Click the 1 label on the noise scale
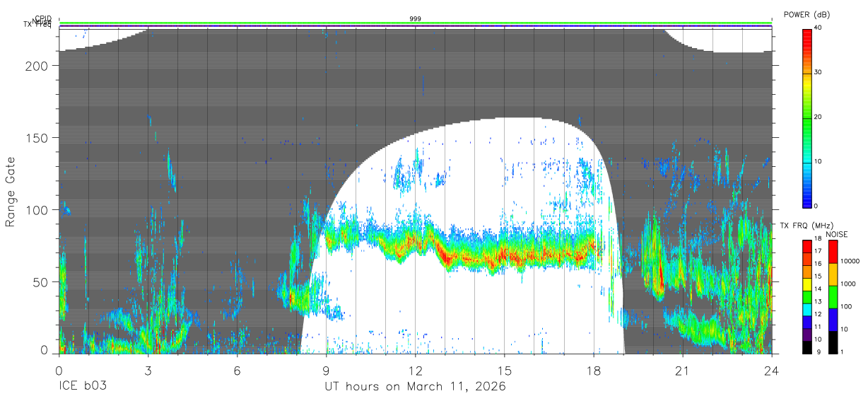The image size is (868, 401). point(843,351)
